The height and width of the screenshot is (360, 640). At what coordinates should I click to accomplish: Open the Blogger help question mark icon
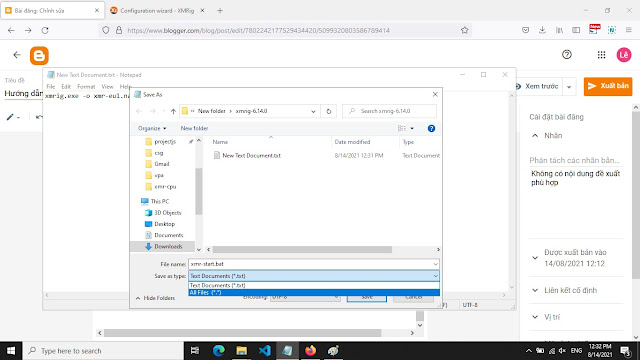tap(567, 54)
